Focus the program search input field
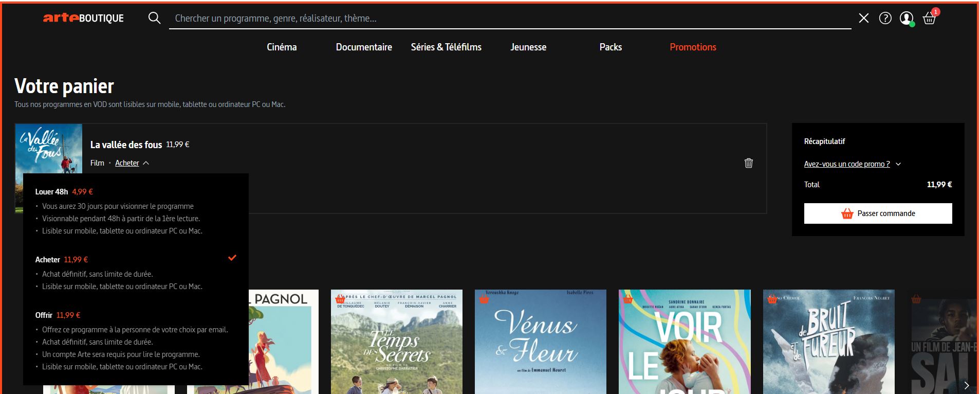Screen dimensions: 980x394 [510, 19]
